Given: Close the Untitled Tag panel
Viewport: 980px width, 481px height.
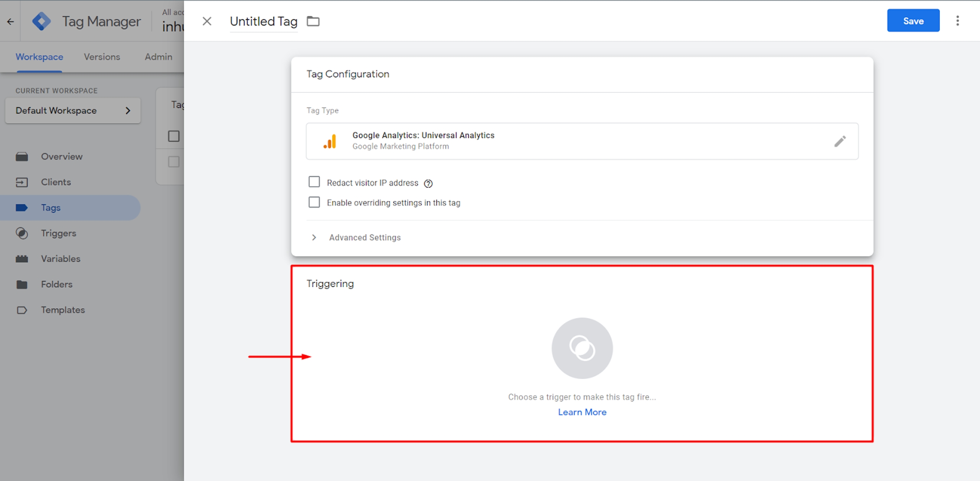Looking at the screenshot, I should (207, 21).
